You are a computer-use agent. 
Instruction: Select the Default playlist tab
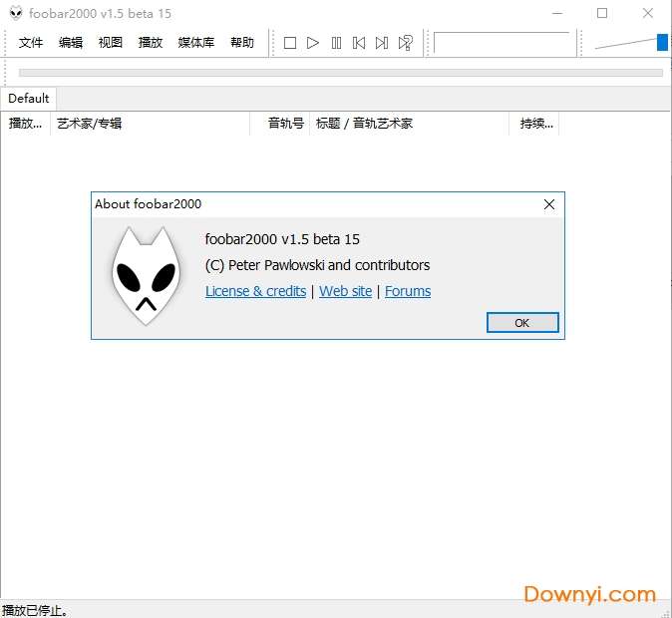pyautogui.click(x=28, y=99)
